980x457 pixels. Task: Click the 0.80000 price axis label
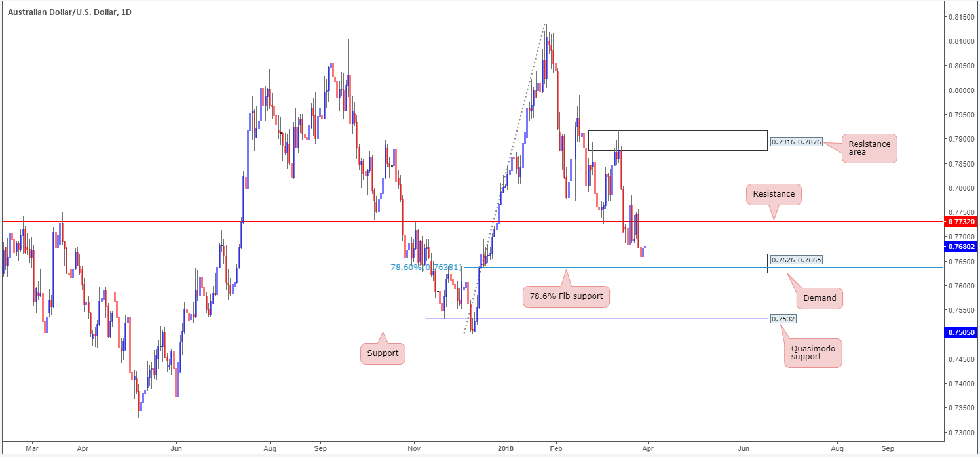(961, 90)
